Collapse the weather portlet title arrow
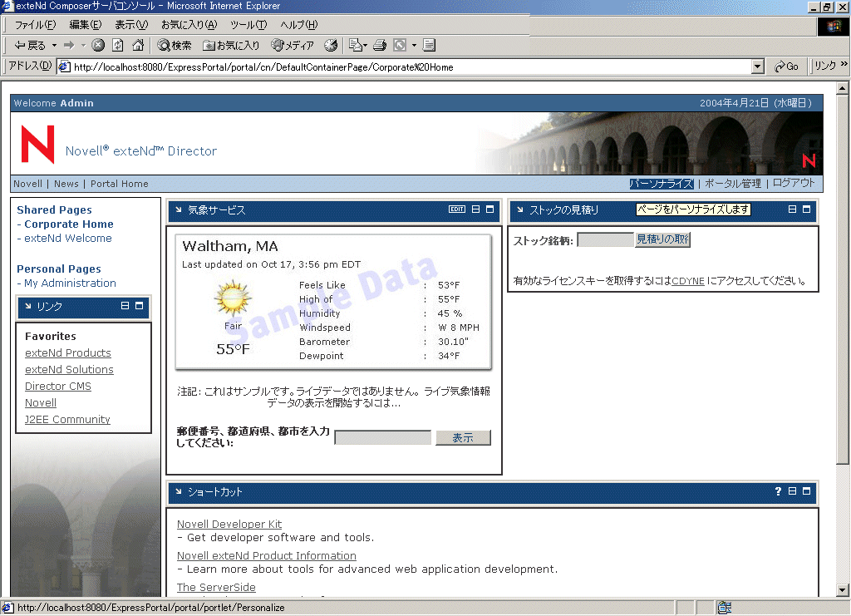This screenshot has height=616, width=851. click(x=179, y=209)
